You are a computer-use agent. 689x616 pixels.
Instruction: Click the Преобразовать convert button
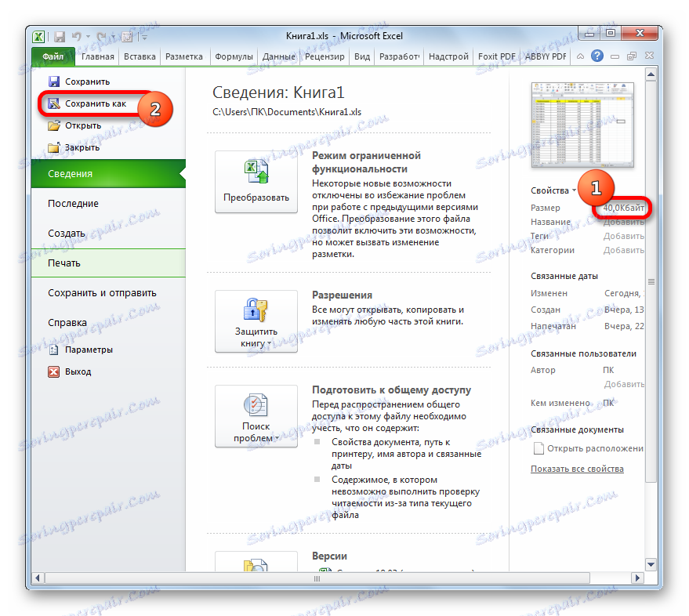pyautogui.click(x=256, y=182)
